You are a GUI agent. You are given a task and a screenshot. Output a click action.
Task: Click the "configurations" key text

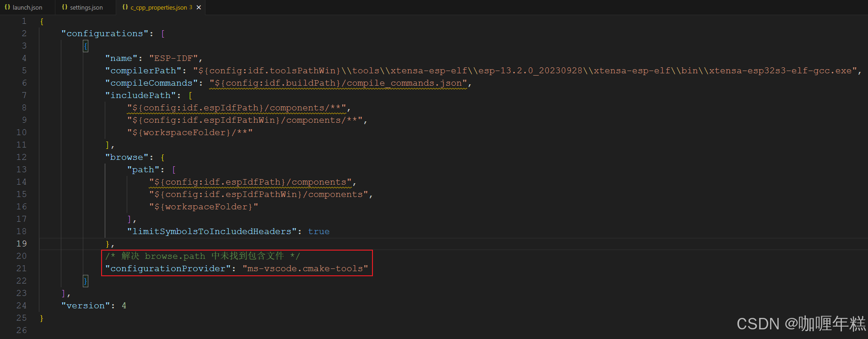pos(105,33)
